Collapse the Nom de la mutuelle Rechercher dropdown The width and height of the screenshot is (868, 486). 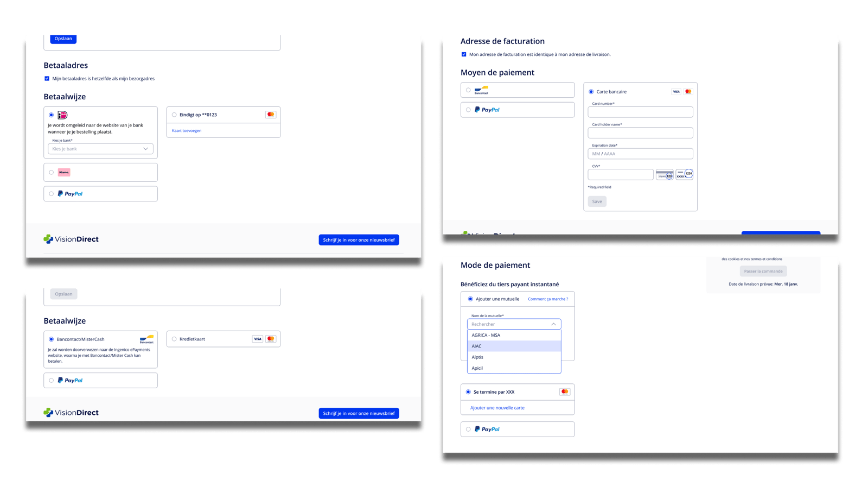pos(553,324)
